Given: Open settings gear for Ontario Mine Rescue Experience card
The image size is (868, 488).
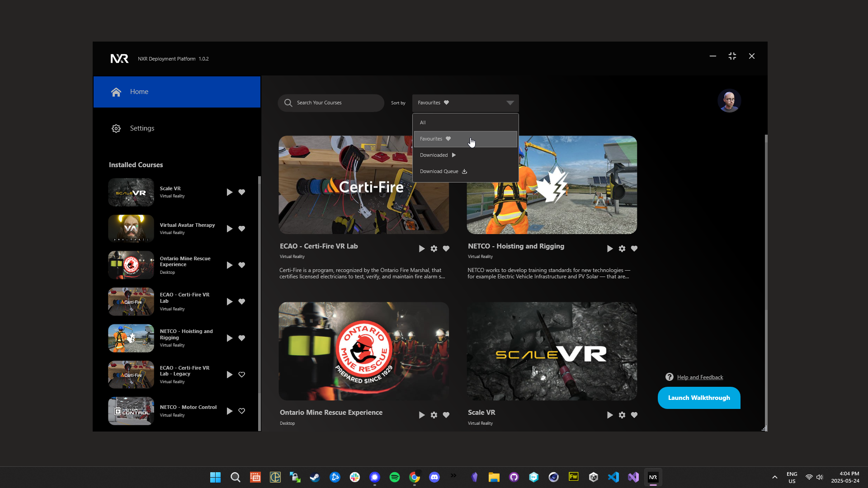Looking at the screenshot, I should coord(434,415).
